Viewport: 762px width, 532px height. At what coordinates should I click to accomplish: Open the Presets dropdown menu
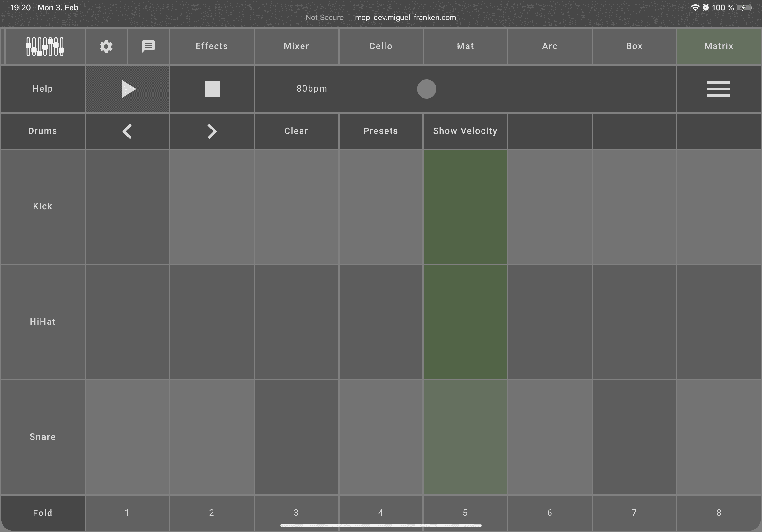[x=380, y=130]
